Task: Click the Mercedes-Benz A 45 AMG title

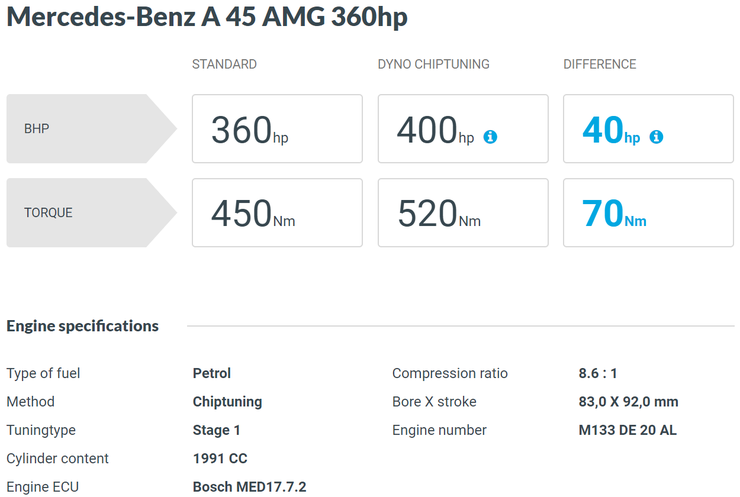Action: (207, 17)
